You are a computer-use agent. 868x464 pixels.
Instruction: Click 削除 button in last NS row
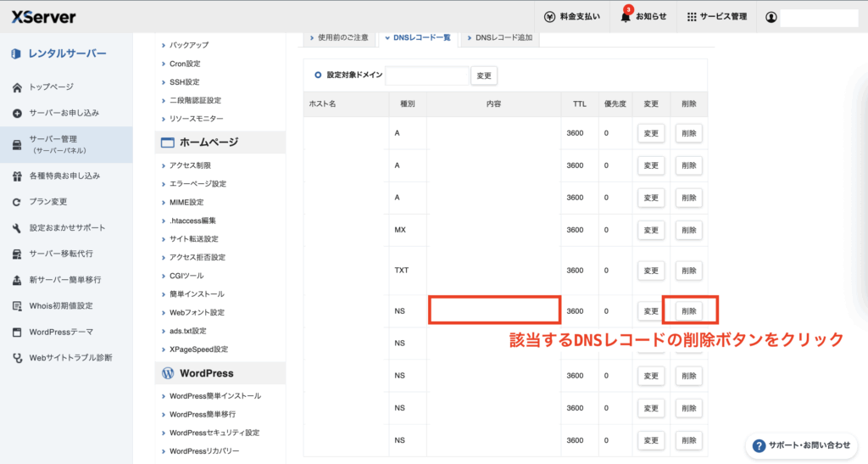click(688, 441)
